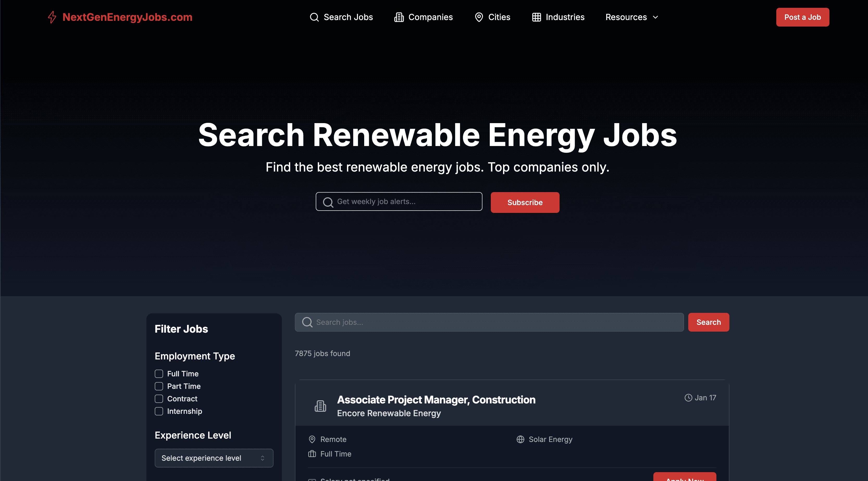Image resolution: width=868 pixels, height=481 pixels.
Task: Focus the Search jobs input field
Action: pos(489,322)
